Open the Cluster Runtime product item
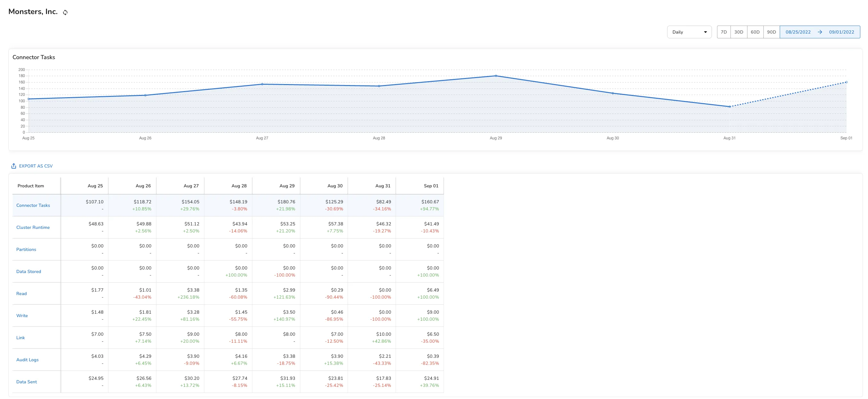Screen dimensions: 868x399 (x=33, y=227)
